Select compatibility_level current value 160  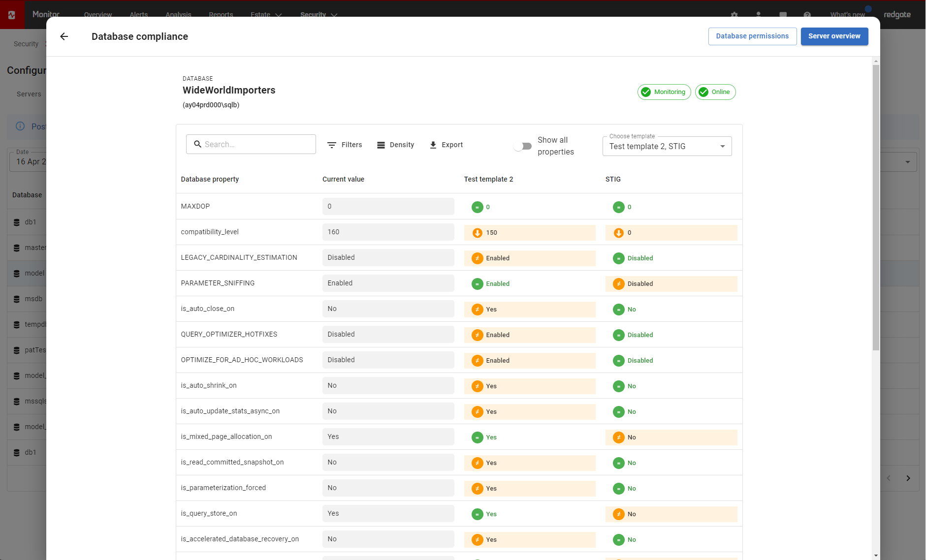coord(388,232)
